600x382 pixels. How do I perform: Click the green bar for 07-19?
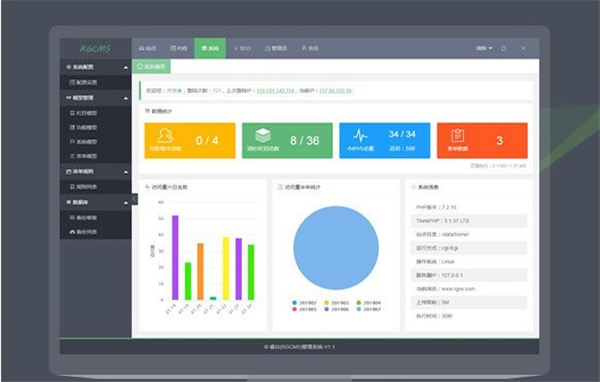pos(188,281)
